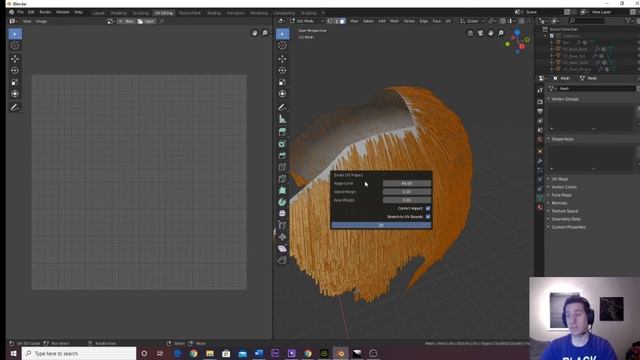Click New image button in UV editor
The height and width of the screenshot is (360, 640).
127,21
